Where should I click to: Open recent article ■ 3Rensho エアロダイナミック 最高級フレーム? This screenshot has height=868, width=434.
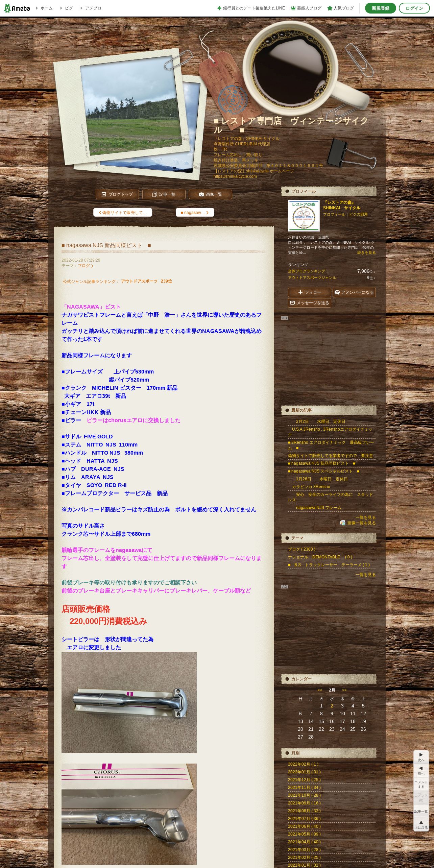[332, 445]
